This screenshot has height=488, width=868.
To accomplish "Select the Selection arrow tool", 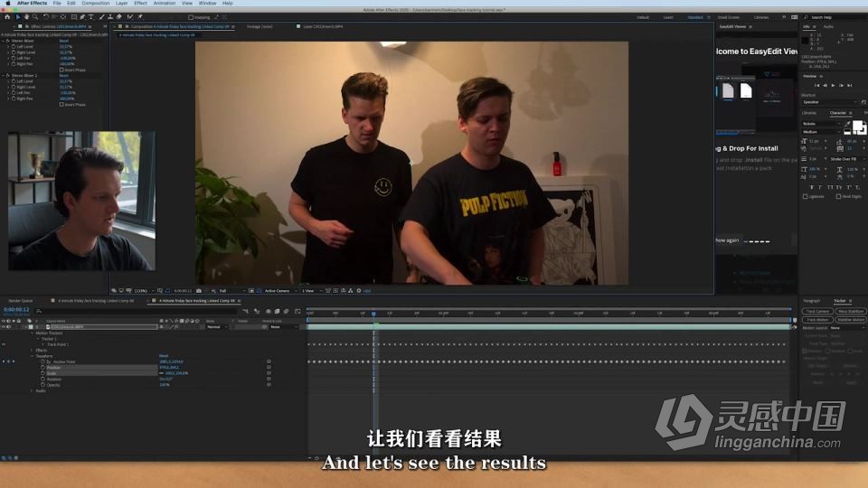I will pyautogui.click(x=18, y=17).
